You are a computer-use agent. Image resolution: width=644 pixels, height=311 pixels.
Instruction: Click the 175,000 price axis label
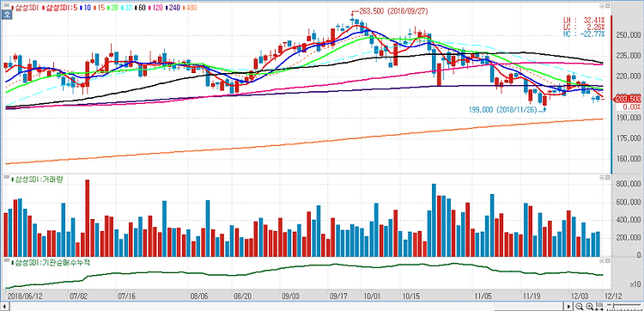(x=629, y=138)
